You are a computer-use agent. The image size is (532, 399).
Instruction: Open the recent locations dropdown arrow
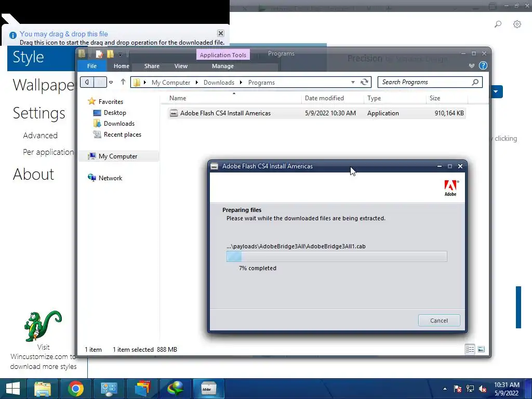point(111,82)
